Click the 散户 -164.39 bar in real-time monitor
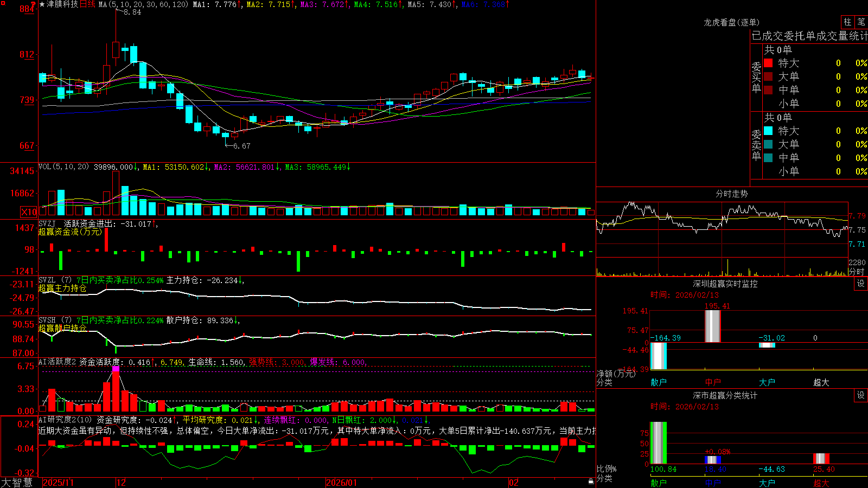868x488 pixels. [x=659, y=356]
